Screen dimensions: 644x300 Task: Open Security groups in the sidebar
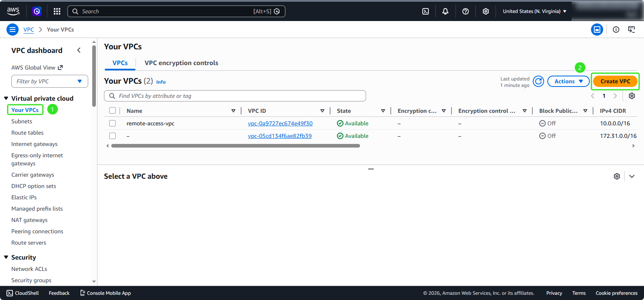(32, 280)
